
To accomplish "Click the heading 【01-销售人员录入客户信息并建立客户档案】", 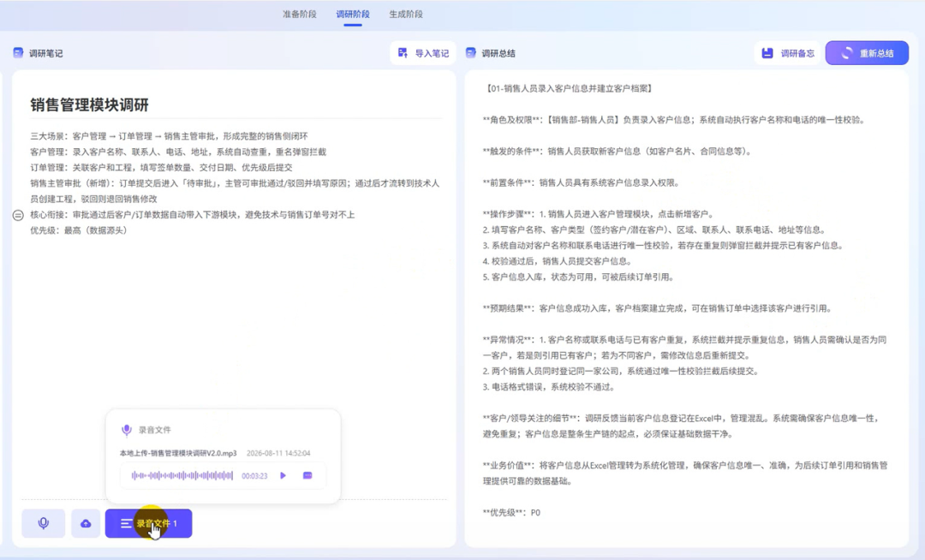I will point(569,88).
